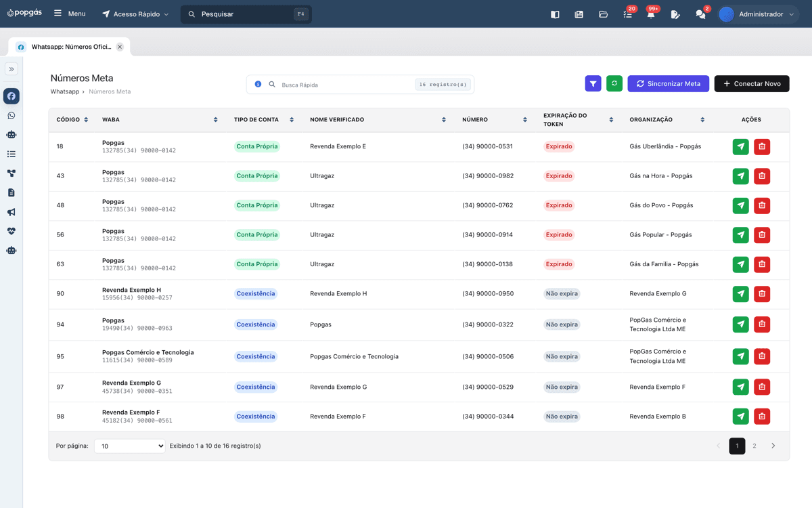
Task: Click the 16 registro(s) count badge
Action: [x=443, y=85]
